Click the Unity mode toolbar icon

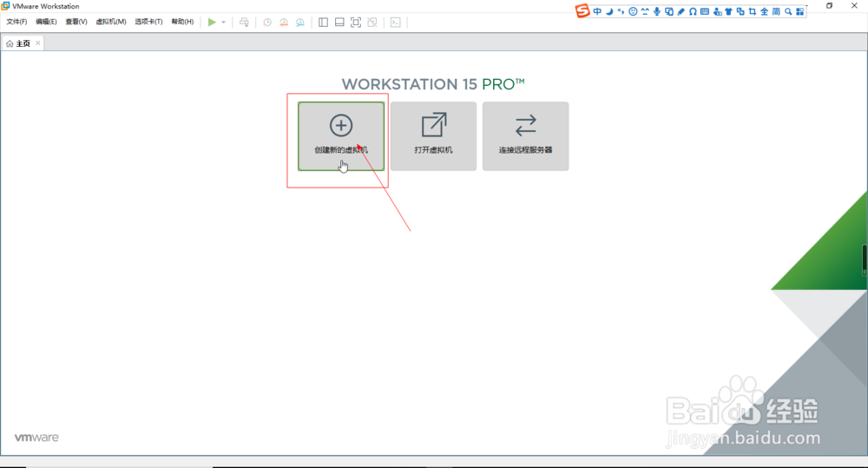(372, 23)
